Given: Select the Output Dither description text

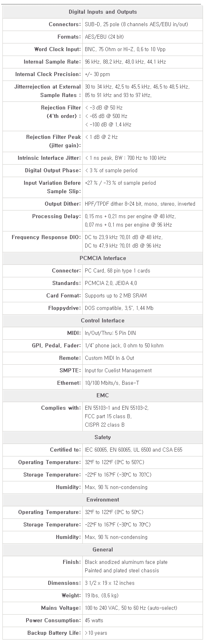Looking at the screenshot, I should tap(140, 204).
